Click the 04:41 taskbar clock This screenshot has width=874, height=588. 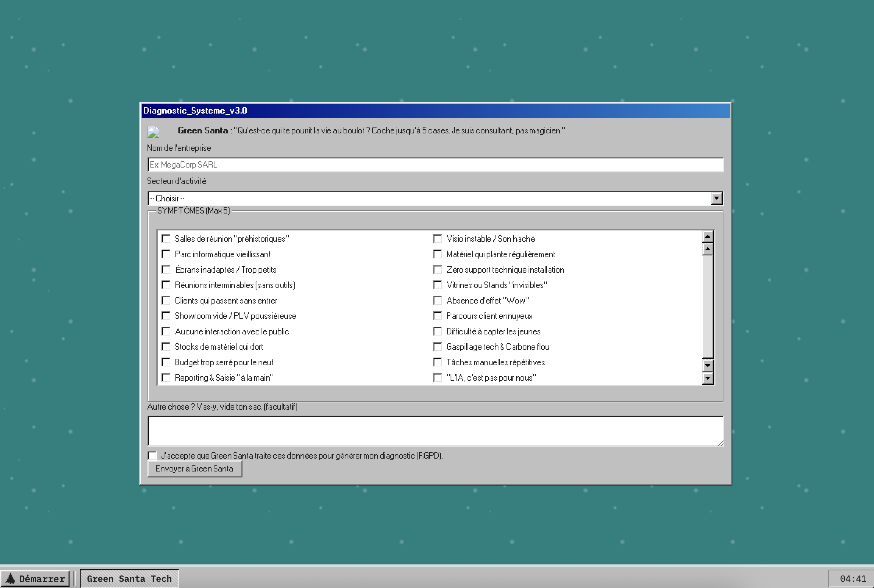pos(853,578)
